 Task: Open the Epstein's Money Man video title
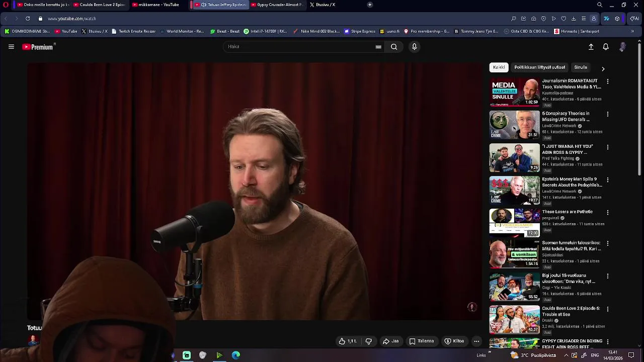coord(572,182)
